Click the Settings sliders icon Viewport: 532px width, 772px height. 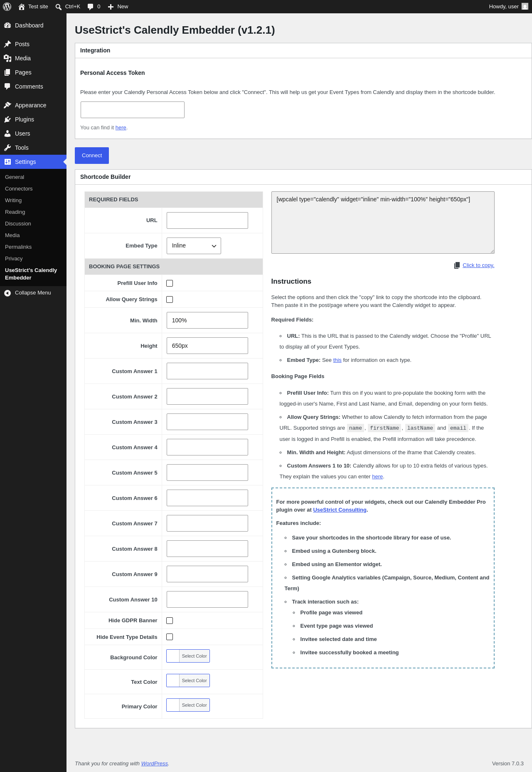coord(7,162)
